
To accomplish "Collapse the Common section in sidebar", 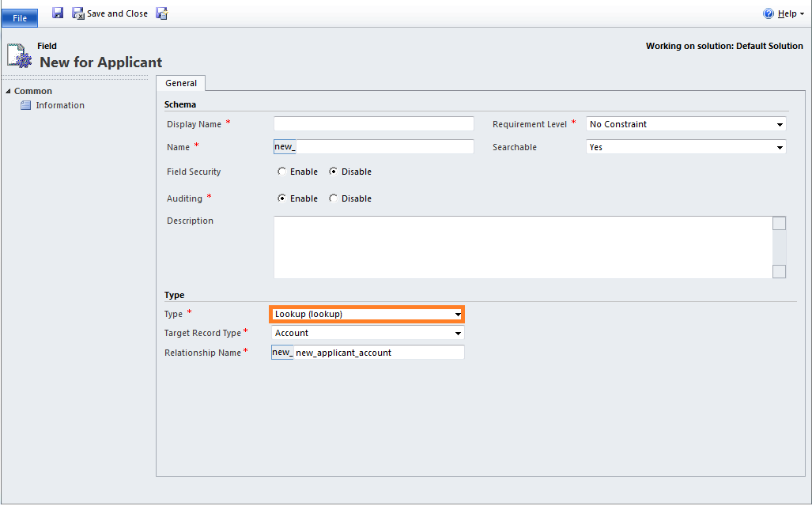I will (x=9, y=91).
